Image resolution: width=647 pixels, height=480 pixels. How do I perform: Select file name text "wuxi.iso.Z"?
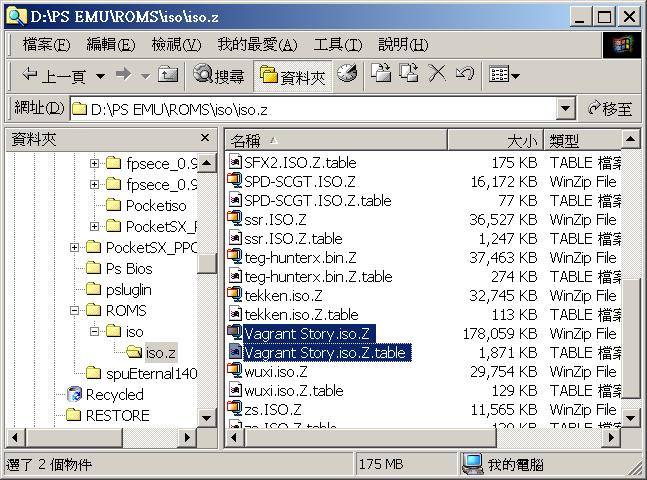(x=276, y=371)
